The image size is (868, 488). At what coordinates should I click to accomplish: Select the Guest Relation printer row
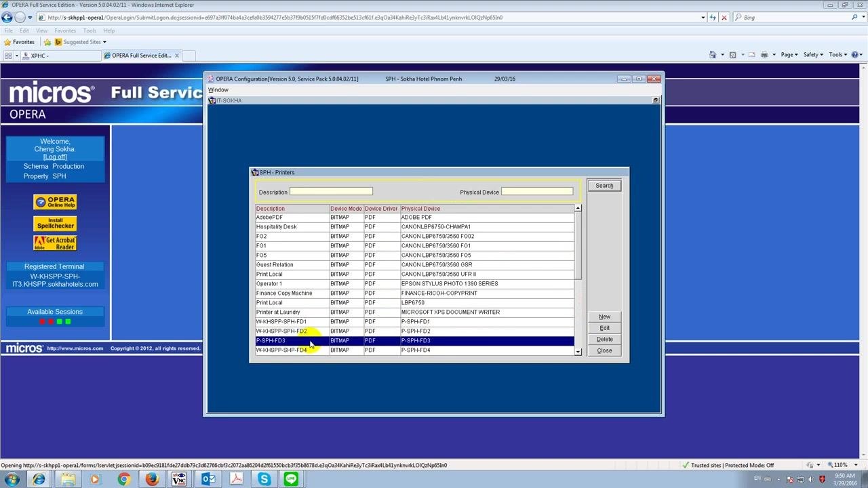(x=414, y=265)
